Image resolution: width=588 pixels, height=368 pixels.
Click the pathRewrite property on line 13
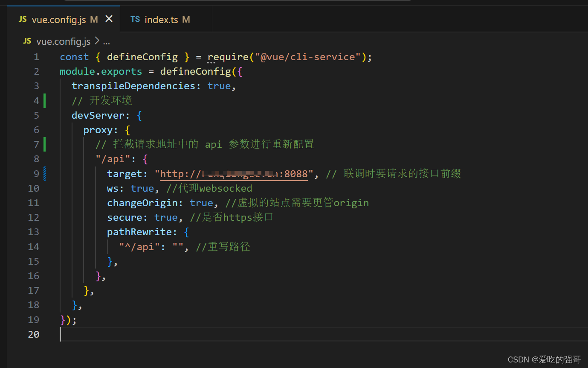[x=140, y=232]
